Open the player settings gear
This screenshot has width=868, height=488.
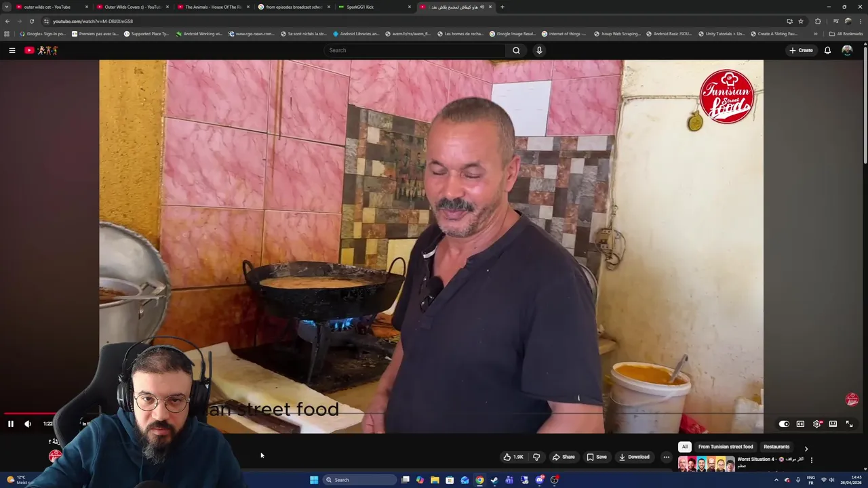[x=817, y=424]
